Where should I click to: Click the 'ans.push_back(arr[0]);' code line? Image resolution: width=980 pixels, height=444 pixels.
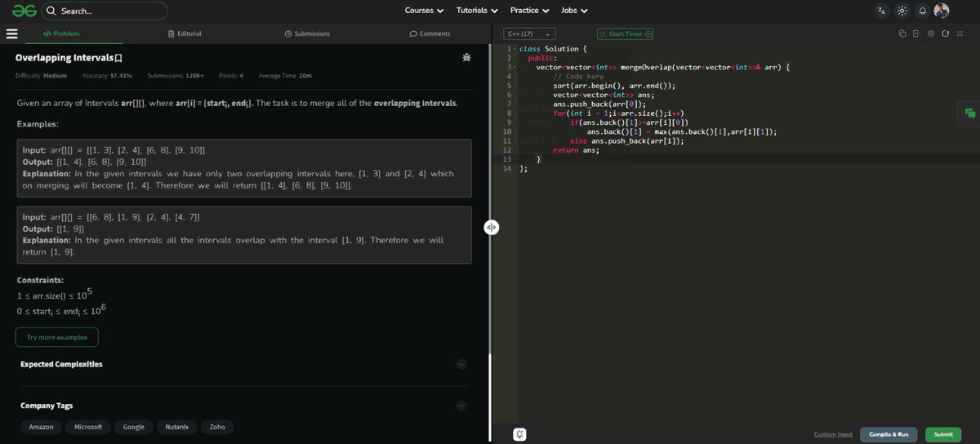(x=599, y=104)
